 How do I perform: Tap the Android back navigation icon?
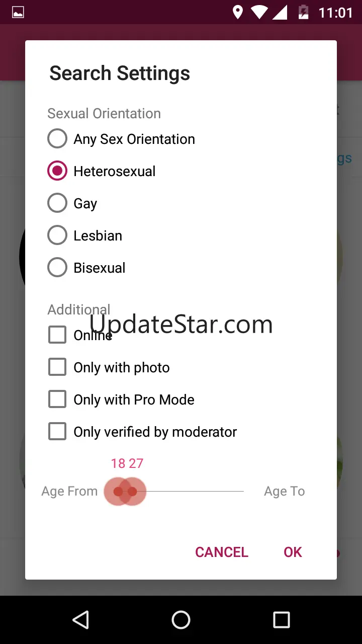pos(80,620)
